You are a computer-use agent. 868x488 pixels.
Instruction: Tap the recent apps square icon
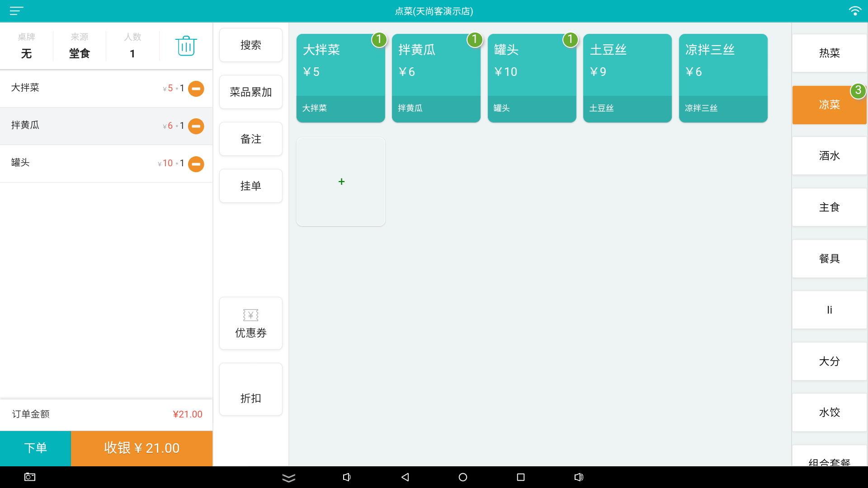[x=521, y=477]
